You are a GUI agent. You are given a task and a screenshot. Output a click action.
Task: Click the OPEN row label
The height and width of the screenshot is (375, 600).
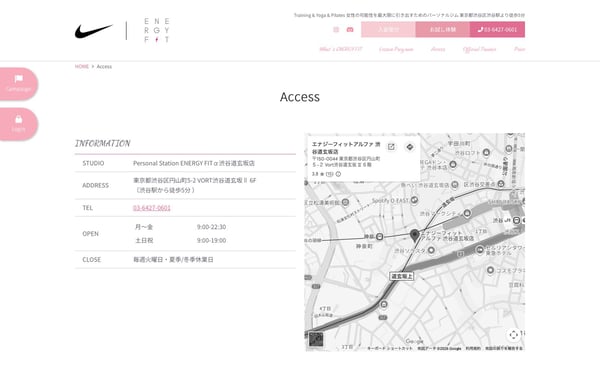(91, 234)
